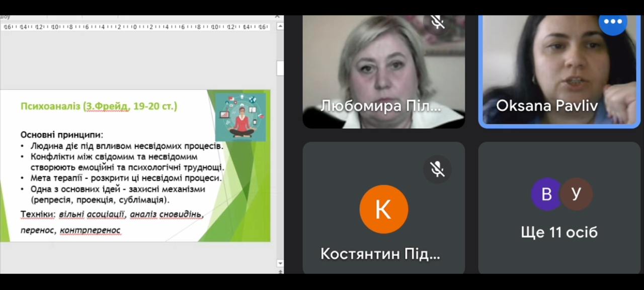The image size is (644, 290).
Task: Click the meditation illustration on the slide
Action: (240, 117)
